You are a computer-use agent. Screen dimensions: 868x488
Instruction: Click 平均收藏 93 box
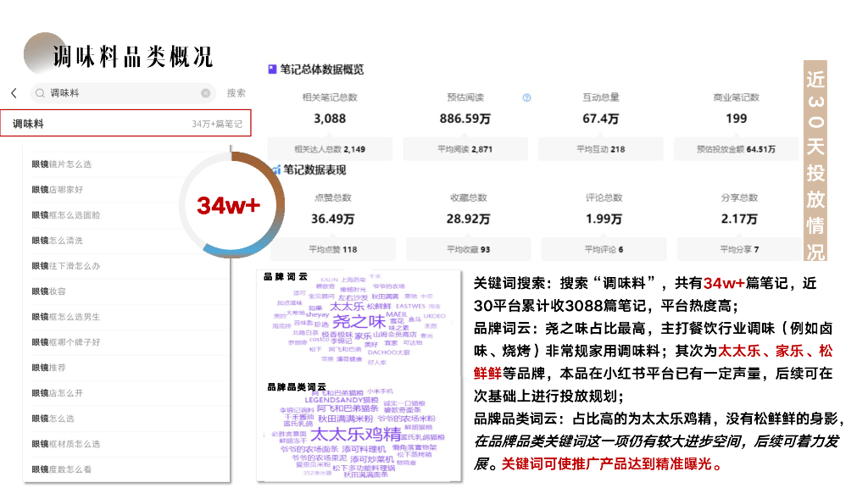(468, 250)
